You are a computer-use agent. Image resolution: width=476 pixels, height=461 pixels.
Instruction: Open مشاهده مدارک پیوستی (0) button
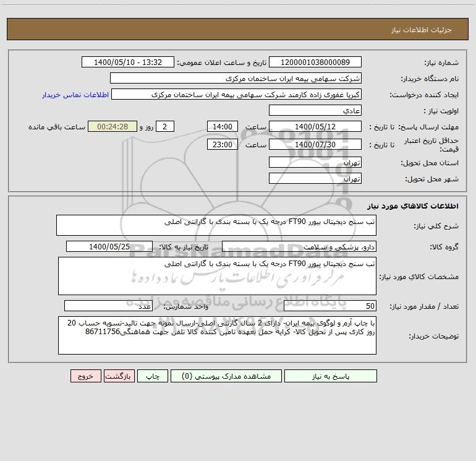[x=226, y=376]
